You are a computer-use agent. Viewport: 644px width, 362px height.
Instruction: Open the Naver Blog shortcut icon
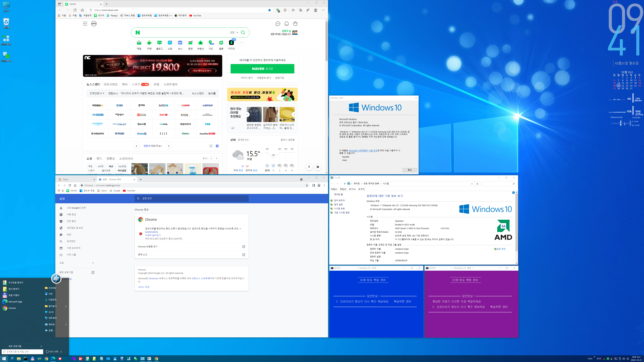159,43
